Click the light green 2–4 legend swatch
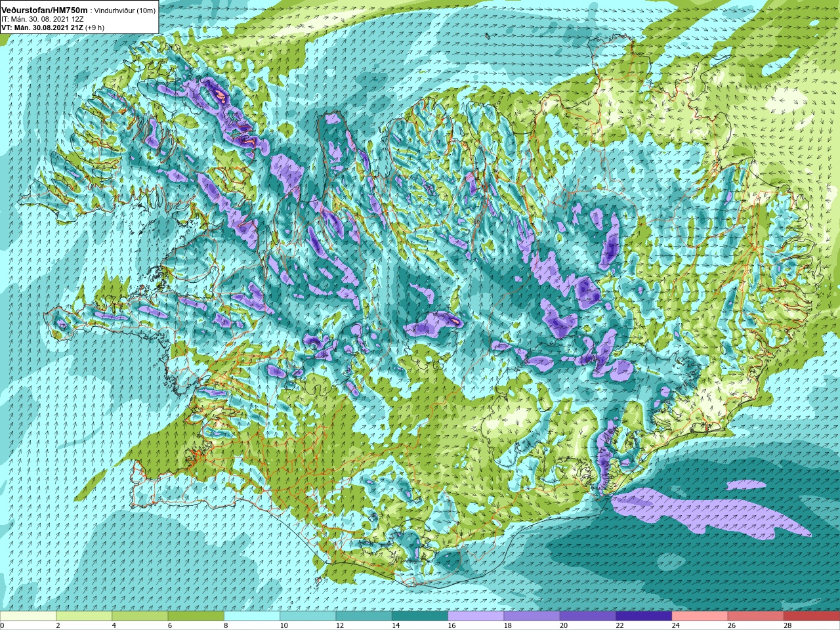This screenshot has height=630, width=840. pos(84,616)
